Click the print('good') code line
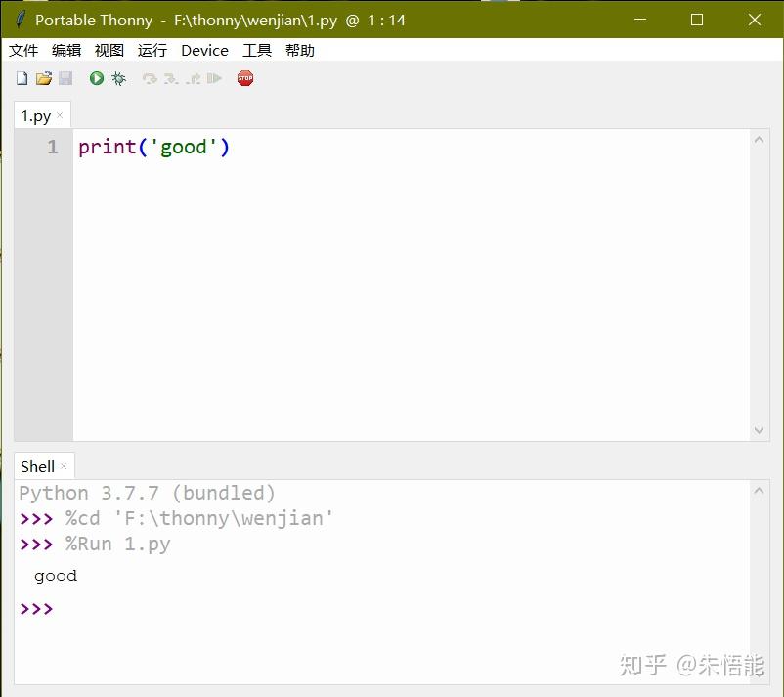Screen dimensions: 784x697 (x=153, y=147)
